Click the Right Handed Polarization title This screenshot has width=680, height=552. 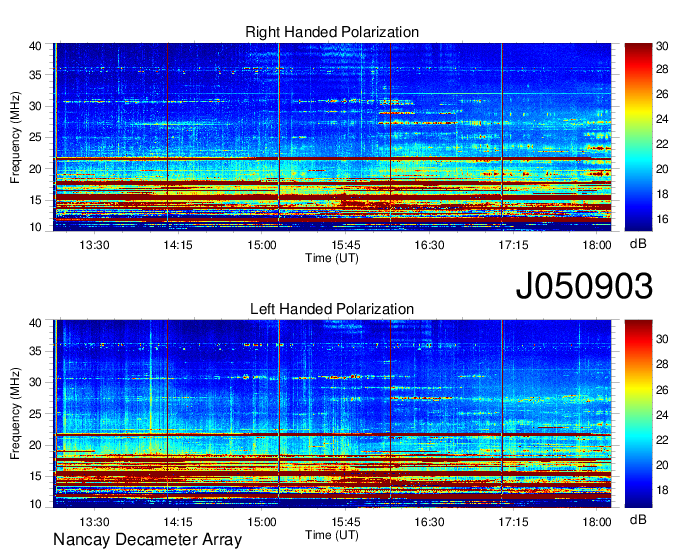[x=332, y=32]
